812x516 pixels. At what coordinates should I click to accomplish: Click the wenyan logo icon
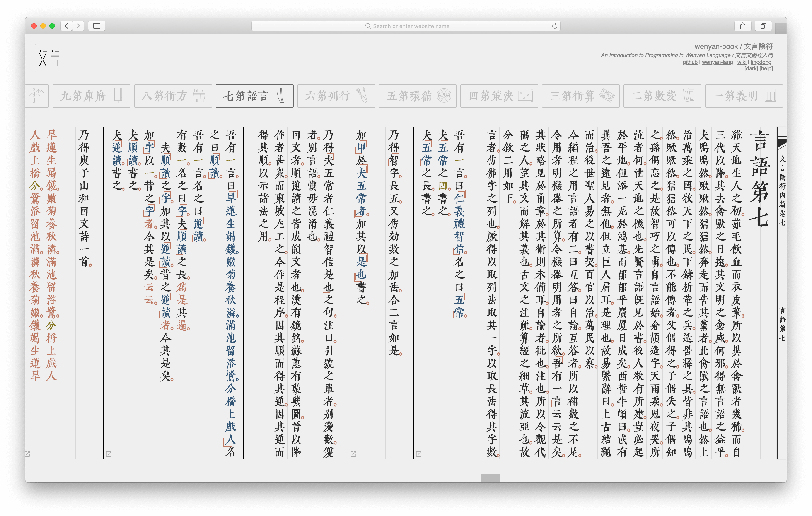point(49,58)
